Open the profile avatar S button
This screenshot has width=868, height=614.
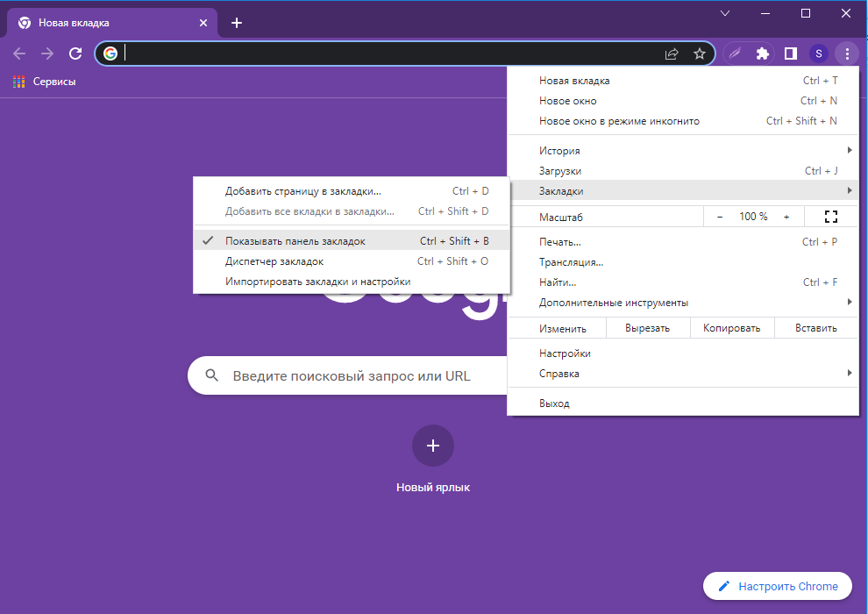[x=819, y=54]
